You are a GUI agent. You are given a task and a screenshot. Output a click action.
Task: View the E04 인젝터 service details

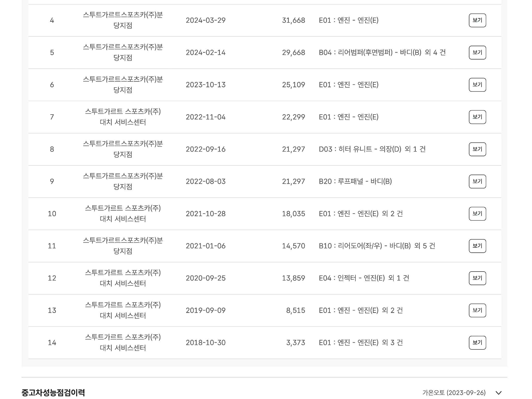[x=477, y=278]
